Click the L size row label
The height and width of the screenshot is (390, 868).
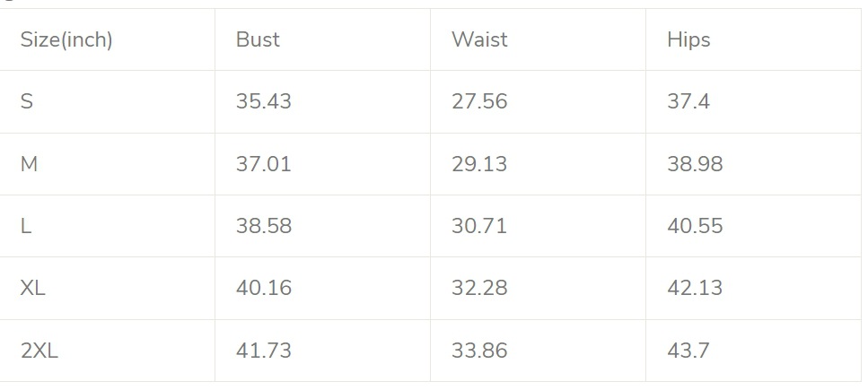click(x=26, y=226)
